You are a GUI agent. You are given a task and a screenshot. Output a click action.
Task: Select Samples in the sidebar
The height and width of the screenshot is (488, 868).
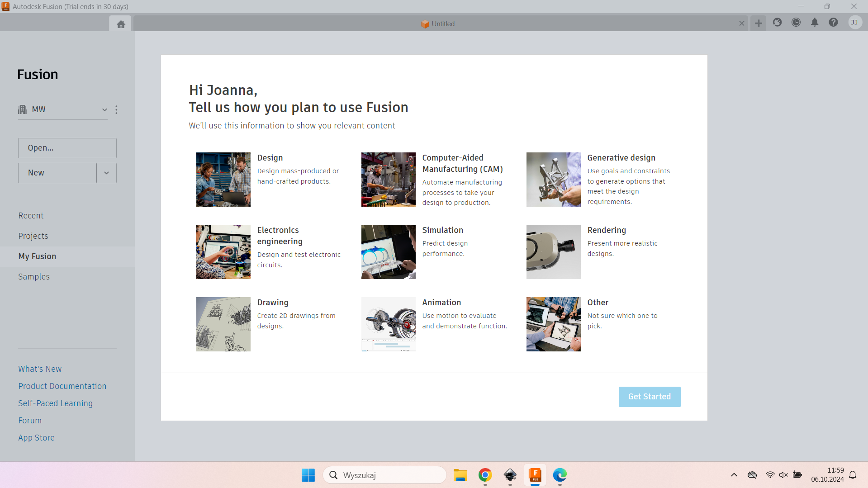tap(34, 277)
